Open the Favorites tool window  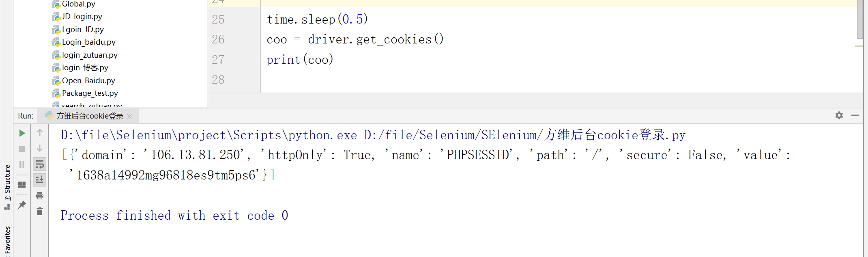click(7, 241)
